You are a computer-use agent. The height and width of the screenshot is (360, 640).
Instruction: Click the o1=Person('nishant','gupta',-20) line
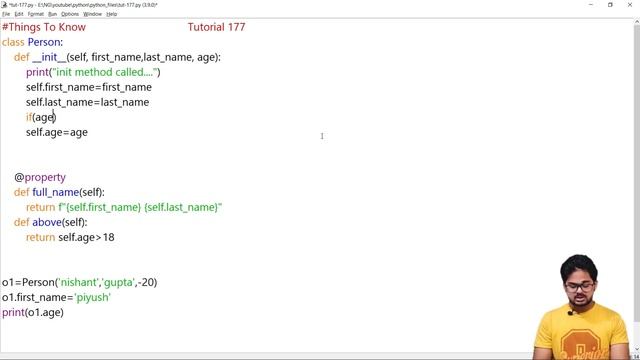[x=80, y=282]
